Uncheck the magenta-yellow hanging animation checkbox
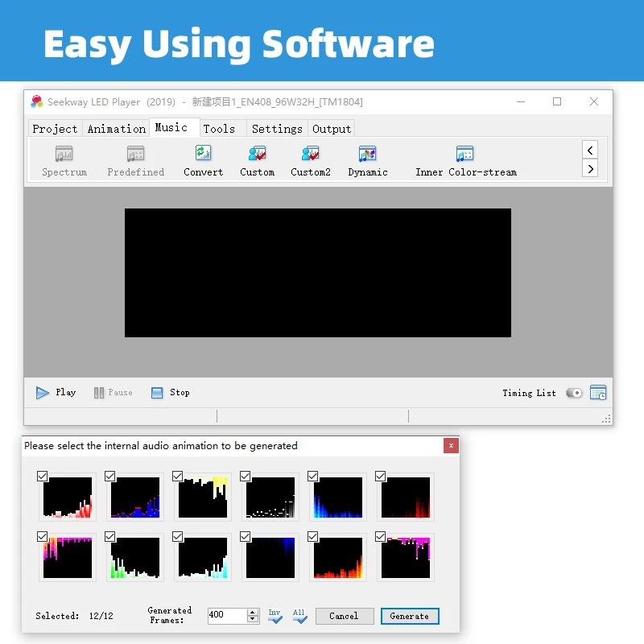This screenshot has width=644, height=644. point(380,536)
